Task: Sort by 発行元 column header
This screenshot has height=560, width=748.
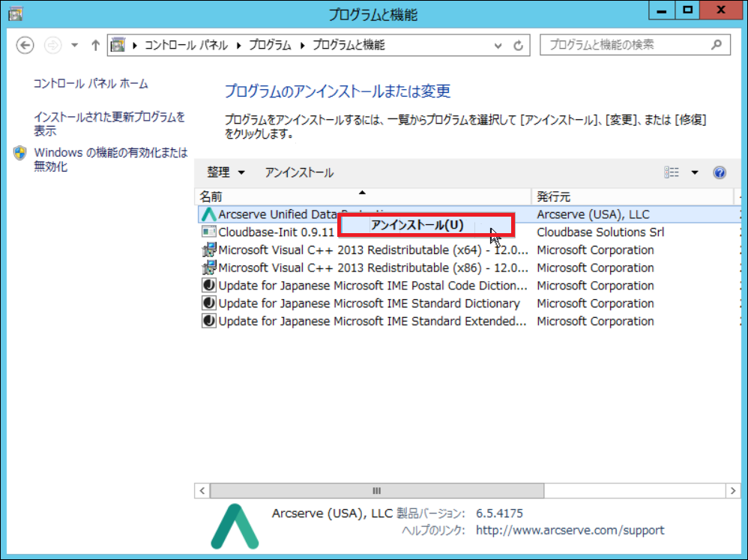Action: (x=633, y=196)
